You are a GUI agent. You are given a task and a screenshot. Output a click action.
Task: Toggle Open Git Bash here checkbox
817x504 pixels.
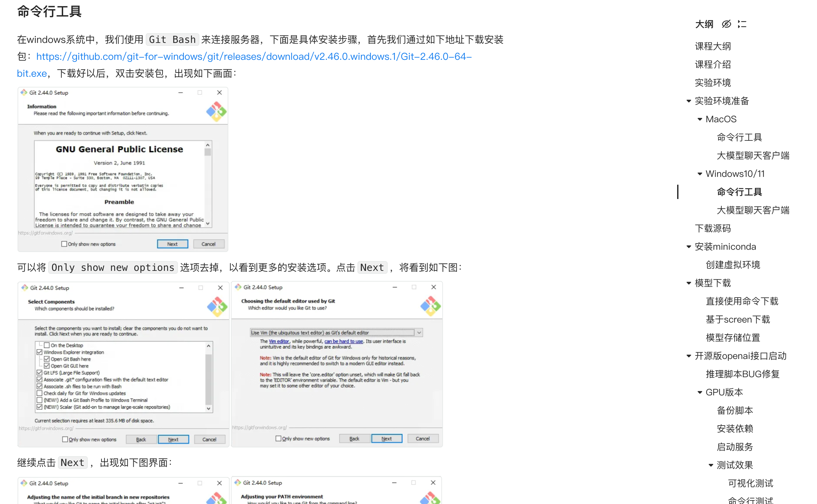pyautogui.click(x=47, y=359)
